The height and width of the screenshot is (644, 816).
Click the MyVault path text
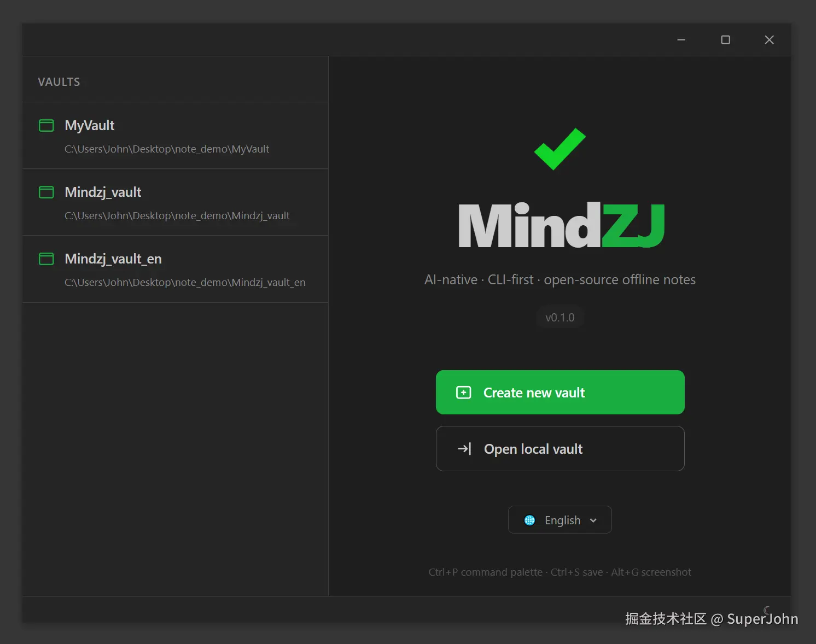(167, 149)
